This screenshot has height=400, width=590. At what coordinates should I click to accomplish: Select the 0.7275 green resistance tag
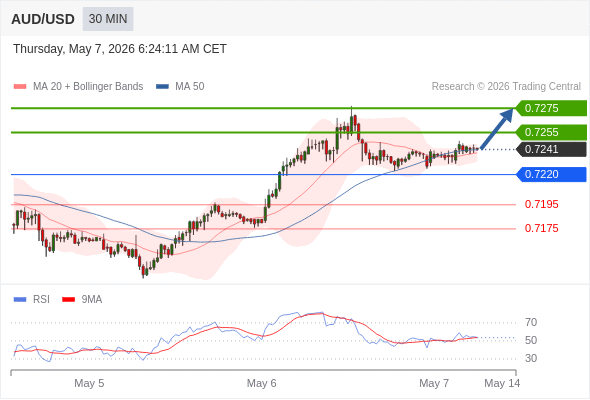pos(551,108)
